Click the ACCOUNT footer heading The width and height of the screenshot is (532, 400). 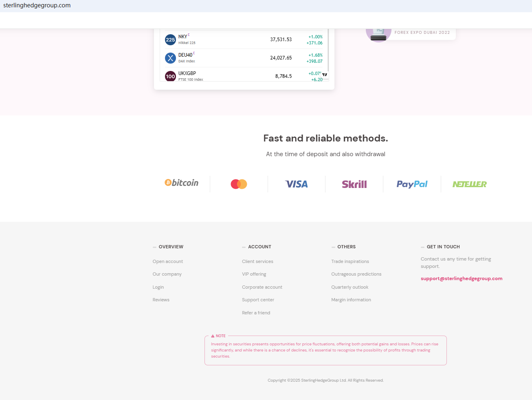(x=259, y=247)
